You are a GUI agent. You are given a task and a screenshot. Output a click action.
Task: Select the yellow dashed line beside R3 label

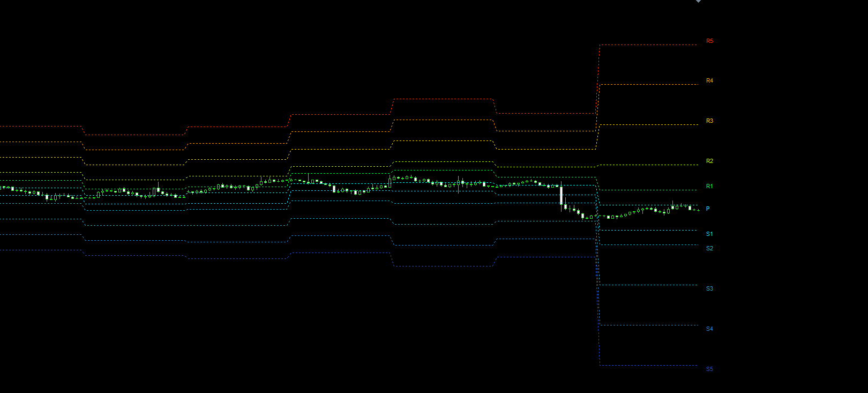point(648,124)
